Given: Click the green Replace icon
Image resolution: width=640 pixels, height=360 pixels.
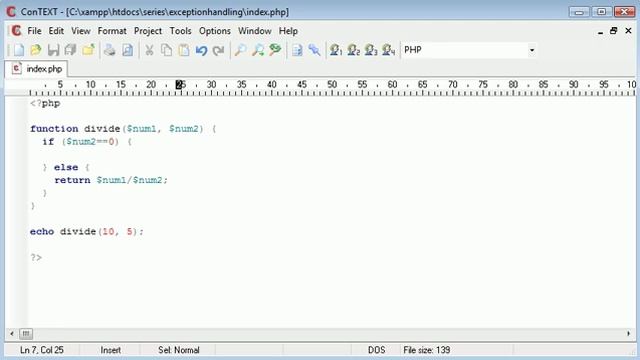Looking at the screenshot, I should (276, 50).
